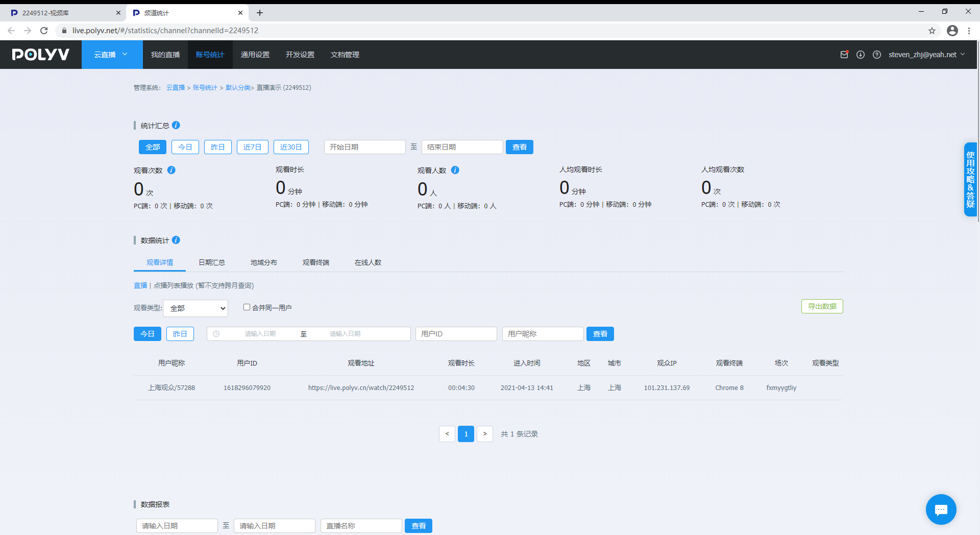Click the 用户ID input field

pos(456,334)
